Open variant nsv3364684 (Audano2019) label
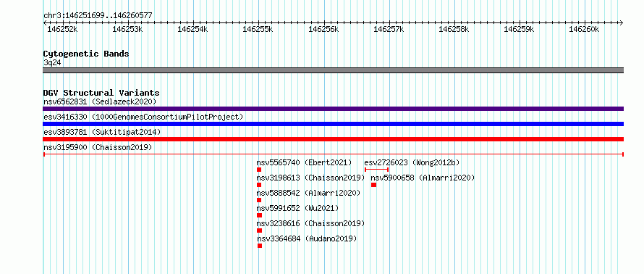 pos(308,238)
